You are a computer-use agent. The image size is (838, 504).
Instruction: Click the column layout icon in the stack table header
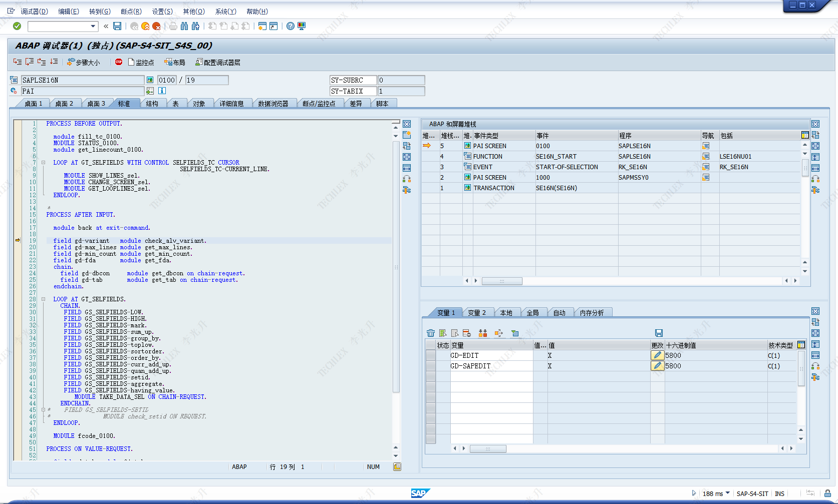[x=804, y=135]
